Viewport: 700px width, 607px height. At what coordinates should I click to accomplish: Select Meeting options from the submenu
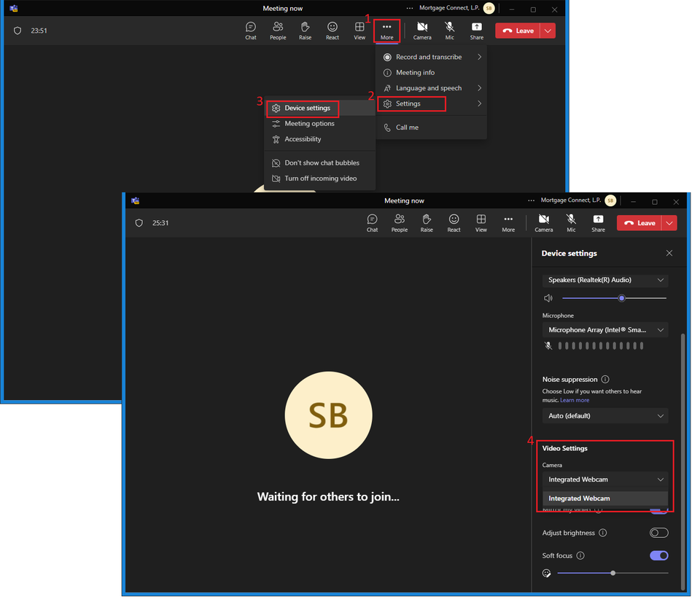[x=309, y=124]
